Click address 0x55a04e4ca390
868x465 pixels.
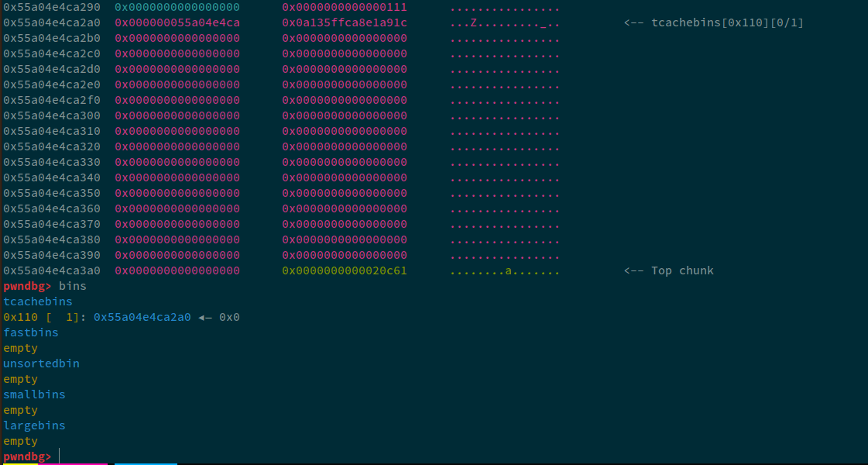point(52,256)
